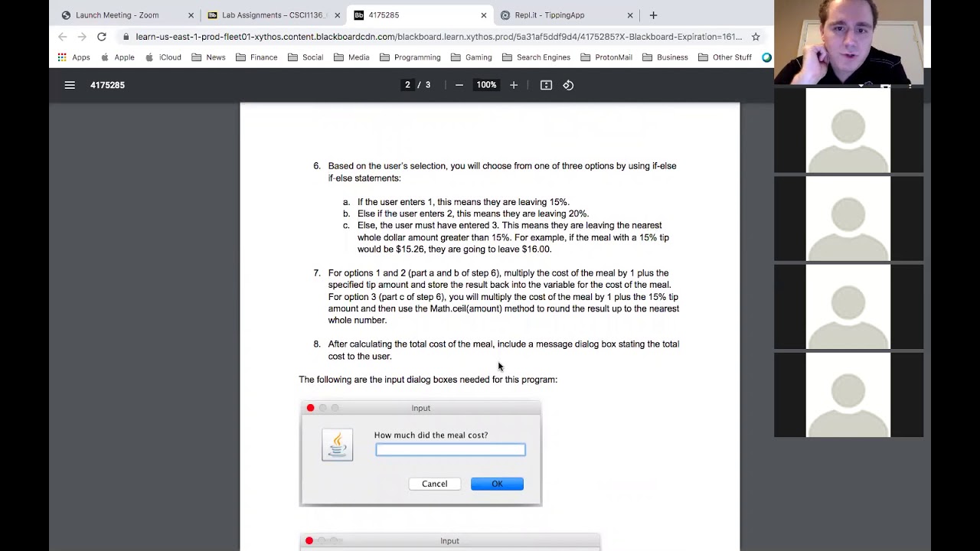The width and height of the screenshot is (980, 551).
Task: Expand the Media bookmark folder
Action: 351,57
